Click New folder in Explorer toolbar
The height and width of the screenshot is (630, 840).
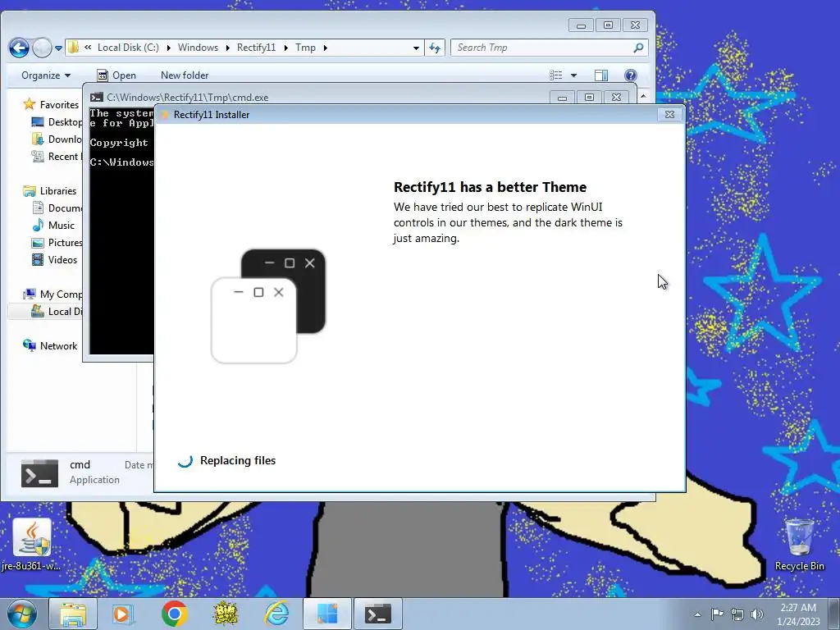pos(185,75)
